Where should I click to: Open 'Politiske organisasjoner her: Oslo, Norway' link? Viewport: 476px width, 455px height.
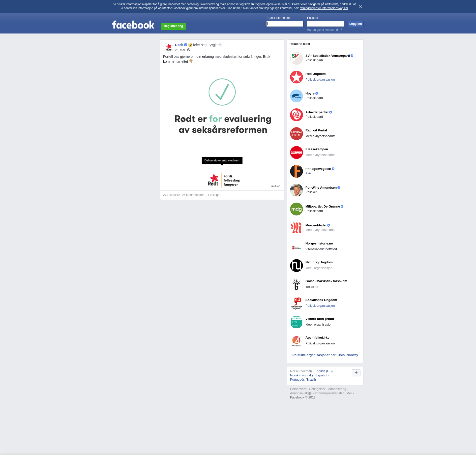pos(325,355)
